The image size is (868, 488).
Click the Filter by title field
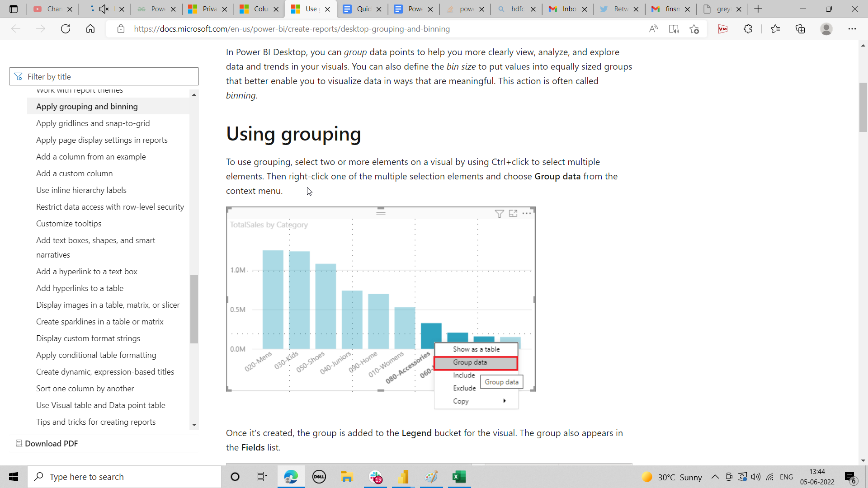tap(104, 76)
